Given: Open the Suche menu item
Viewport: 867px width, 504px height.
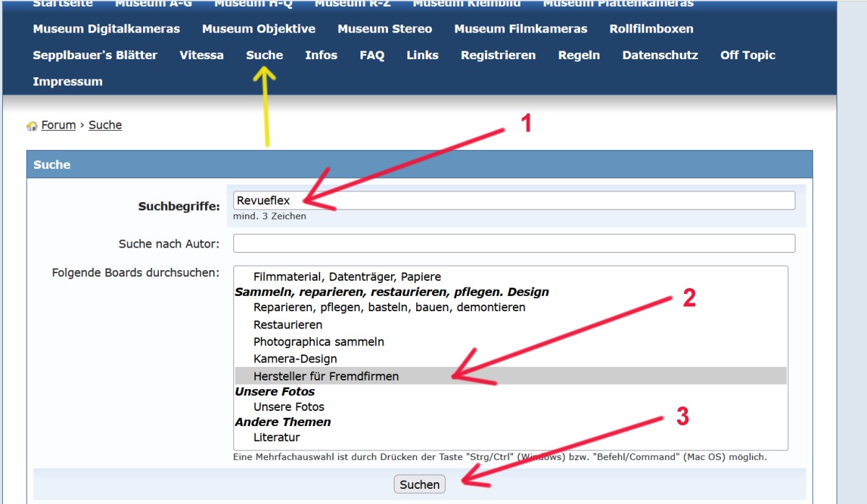Looking at the screenshot, I should (264, 55).
